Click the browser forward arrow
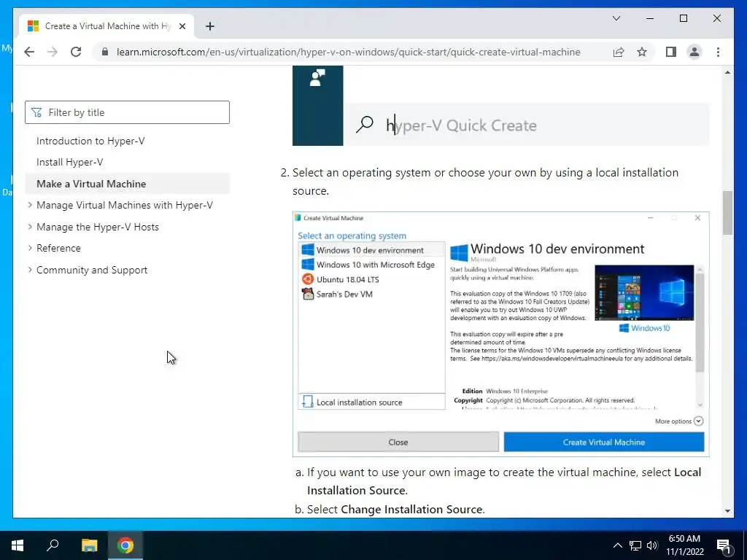 [53, 52]
